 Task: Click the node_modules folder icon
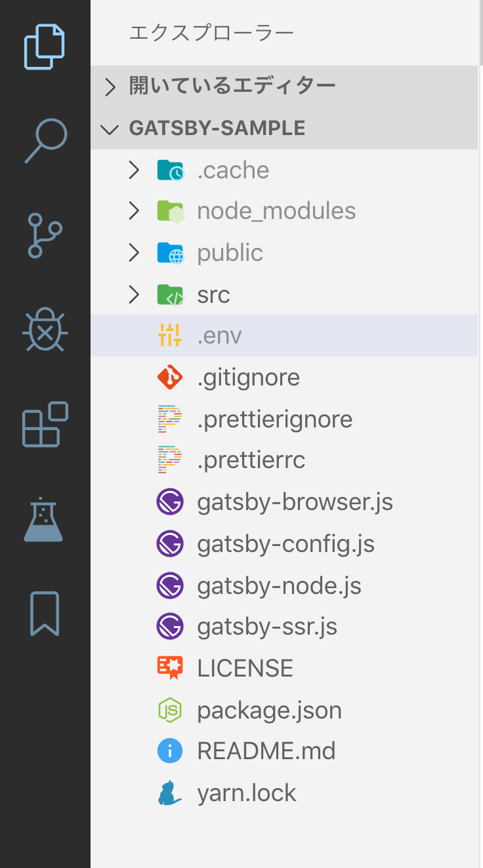coord(171,212)
